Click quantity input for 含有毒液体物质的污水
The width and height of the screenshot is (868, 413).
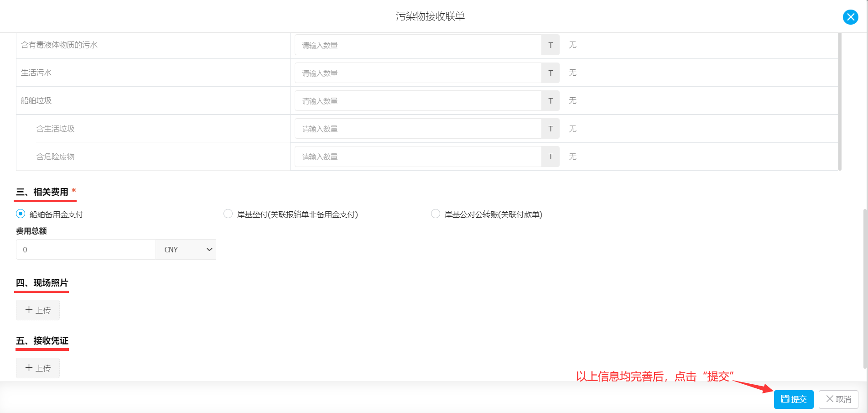[418, 45]
